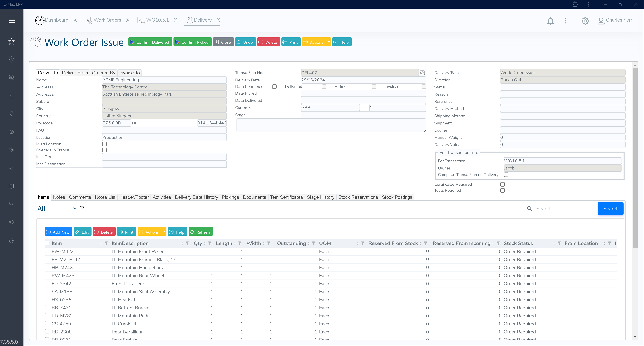Open the Deliver From tab
644x346 pixels.
[75, 73]
